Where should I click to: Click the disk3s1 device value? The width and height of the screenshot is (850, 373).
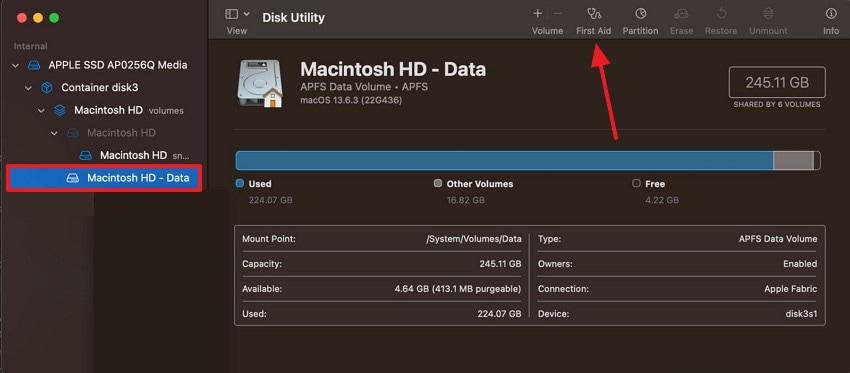[801, 314]
